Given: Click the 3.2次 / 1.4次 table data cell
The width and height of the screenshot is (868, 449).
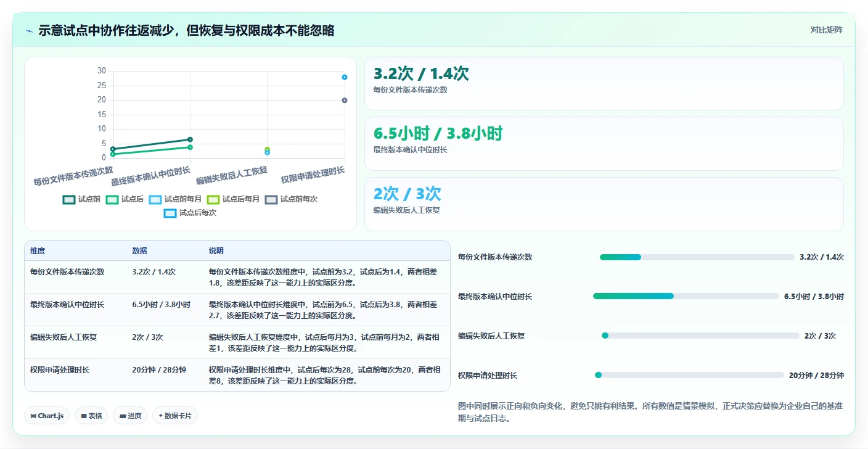Looking at the screenshot, I should [x=165, y=277].
